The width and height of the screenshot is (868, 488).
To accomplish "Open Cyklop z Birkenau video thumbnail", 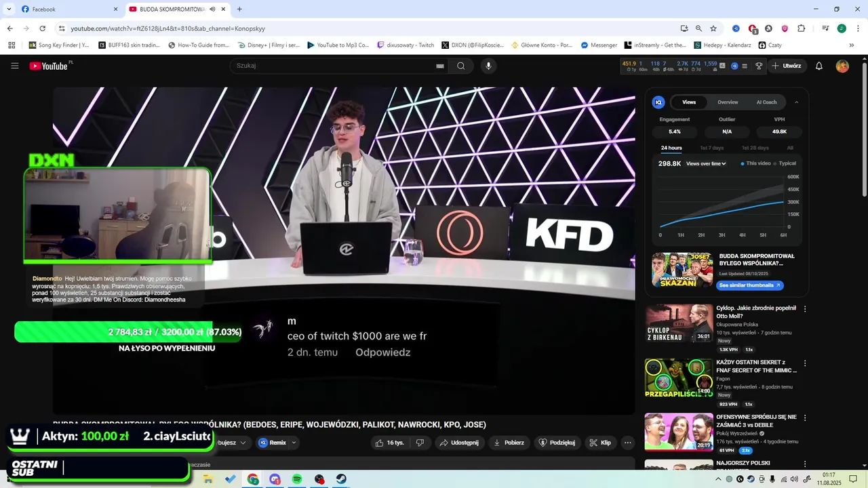I will (678, 323).
